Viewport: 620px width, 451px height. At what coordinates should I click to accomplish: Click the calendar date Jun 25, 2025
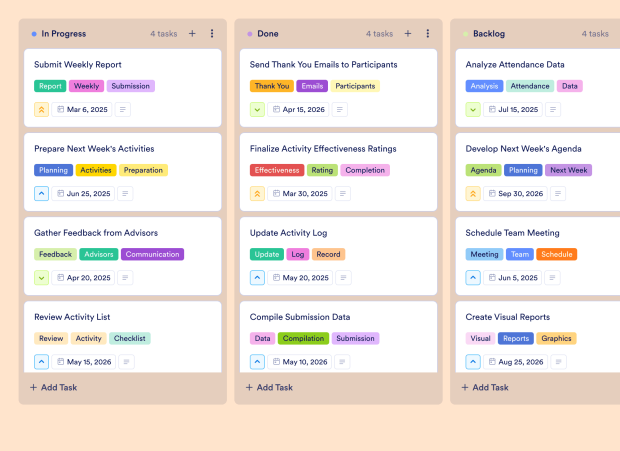pyautogui.click(x=84, y=194)
